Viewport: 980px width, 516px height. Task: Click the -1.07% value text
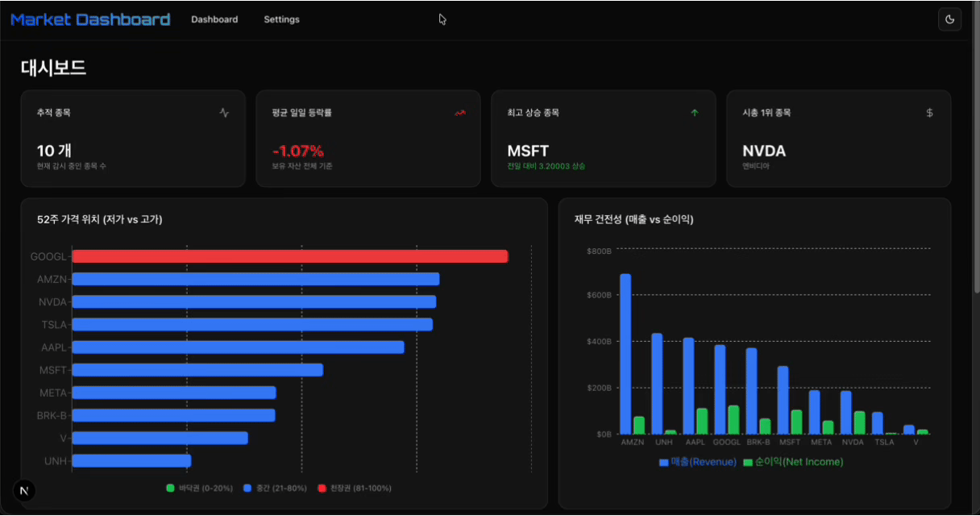[x=298, y=151]
